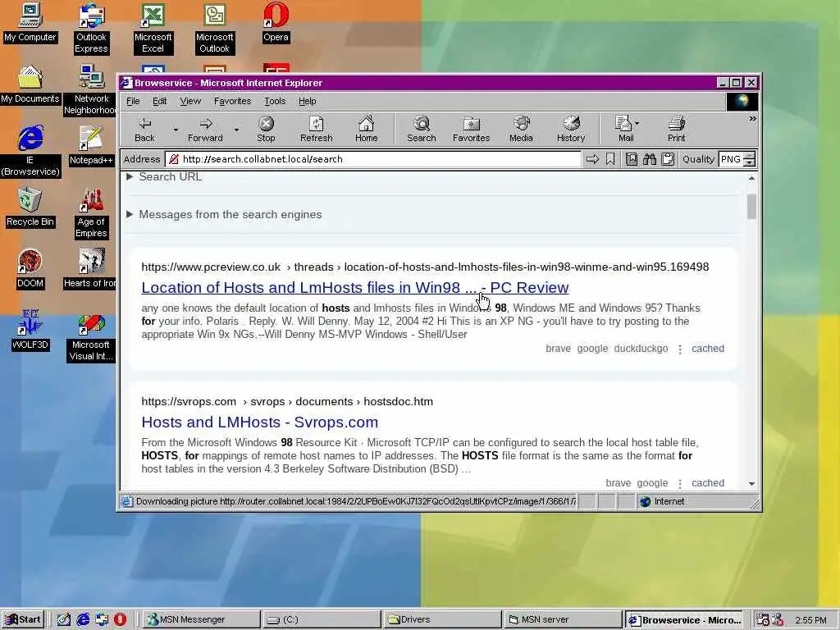This screenshot has width=840, height=630.
Task: Click My Computer desktop icon
Action: click(x=30, y=22)
